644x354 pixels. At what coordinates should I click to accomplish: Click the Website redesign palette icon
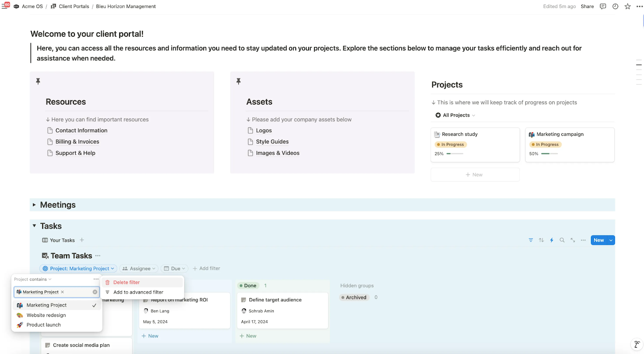click(x=20, y=315)
